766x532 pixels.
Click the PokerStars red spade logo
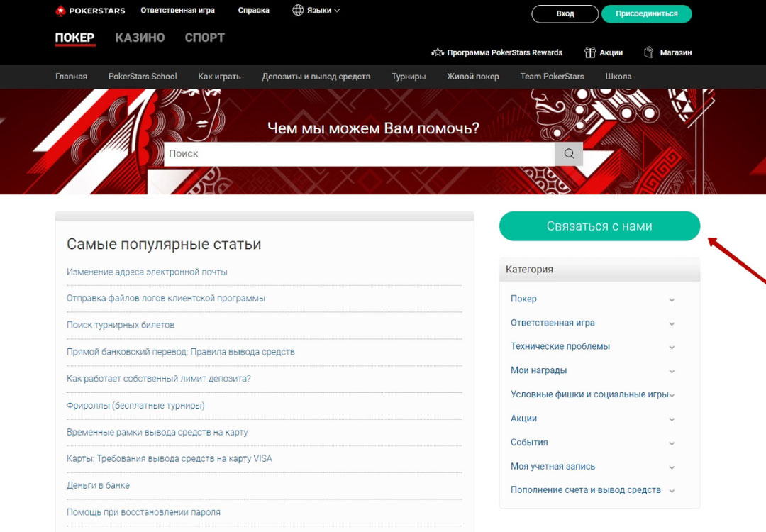(60, 11)
